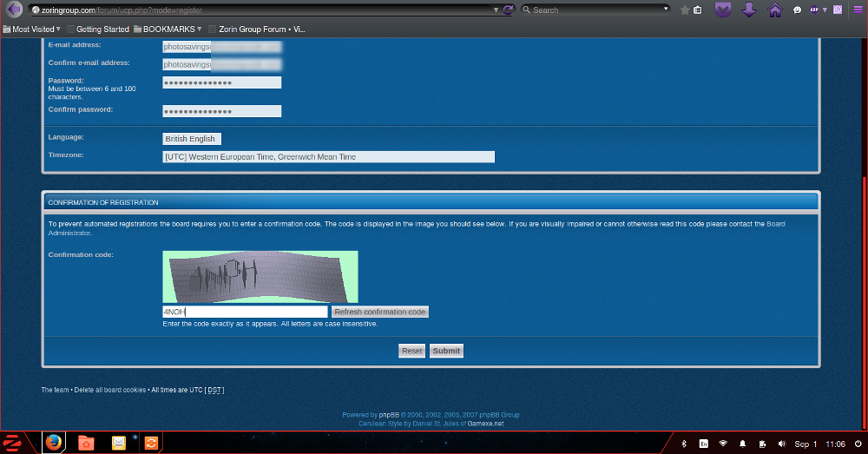868x454 pixels.
Task: Reload the page with the refresh icon
Action: (508, 10)
